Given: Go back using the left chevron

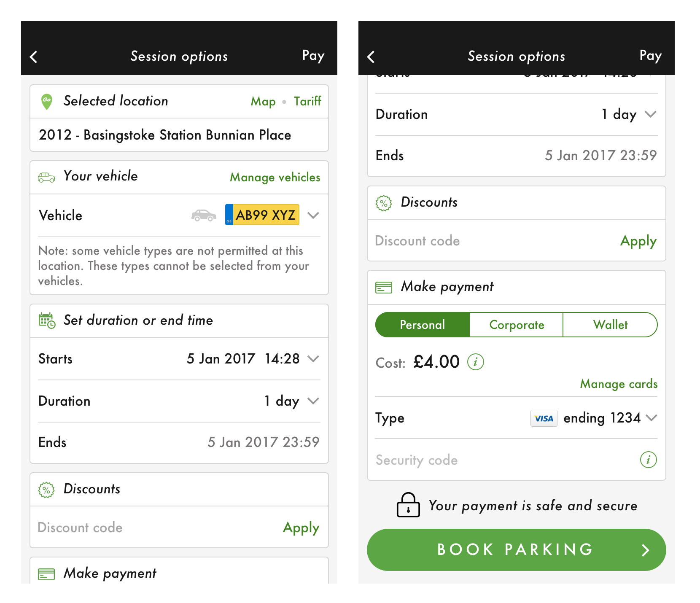Looking at the screenshot, I should coord(34,56).
